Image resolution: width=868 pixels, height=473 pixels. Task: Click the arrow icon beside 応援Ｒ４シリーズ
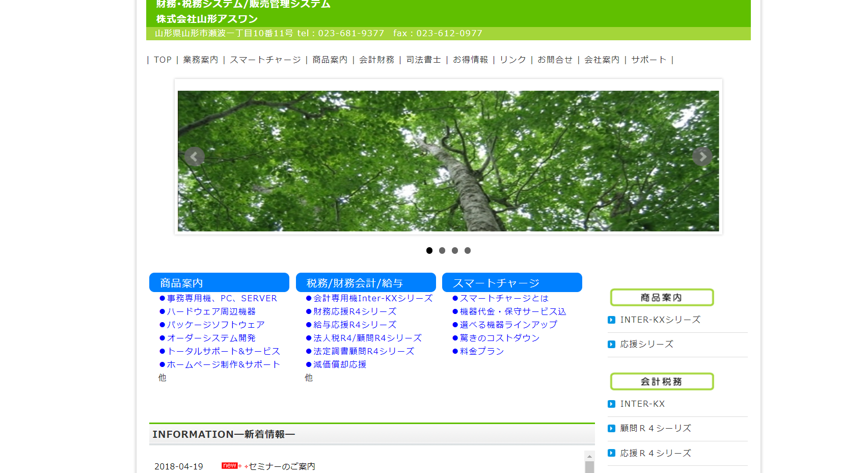[x=611, y=453]
